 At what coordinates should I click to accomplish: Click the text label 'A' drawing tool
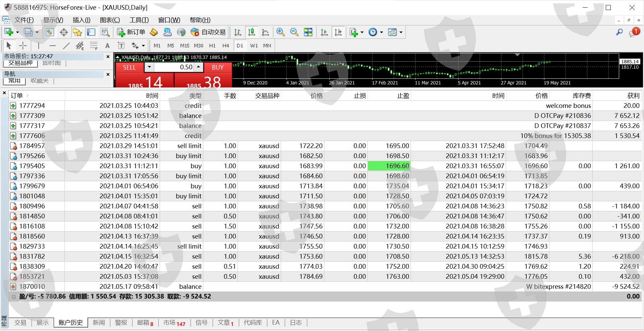pos(107,46)
